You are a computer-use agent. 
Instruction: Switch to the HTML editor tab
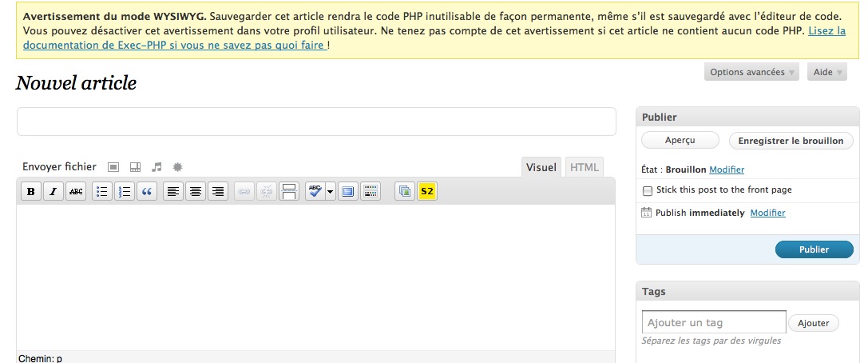click(x=584, y=167)
